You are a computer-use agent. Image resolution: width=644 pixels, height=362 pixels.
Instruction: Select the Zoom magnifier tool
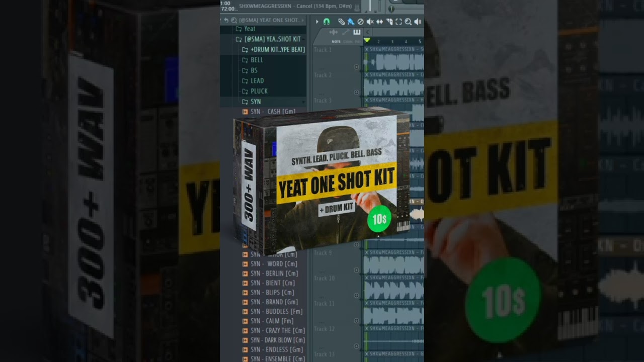(408, 22)
